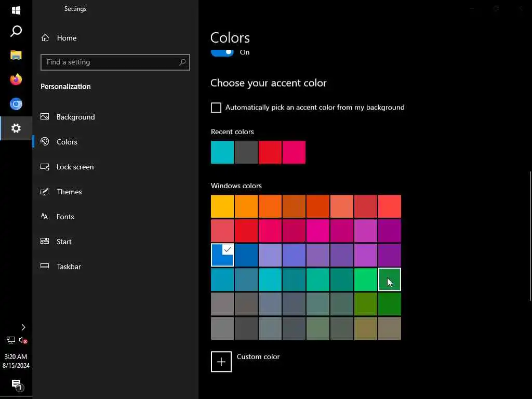
Task: Open the notification center icon
Action: [x=16, y=384]
